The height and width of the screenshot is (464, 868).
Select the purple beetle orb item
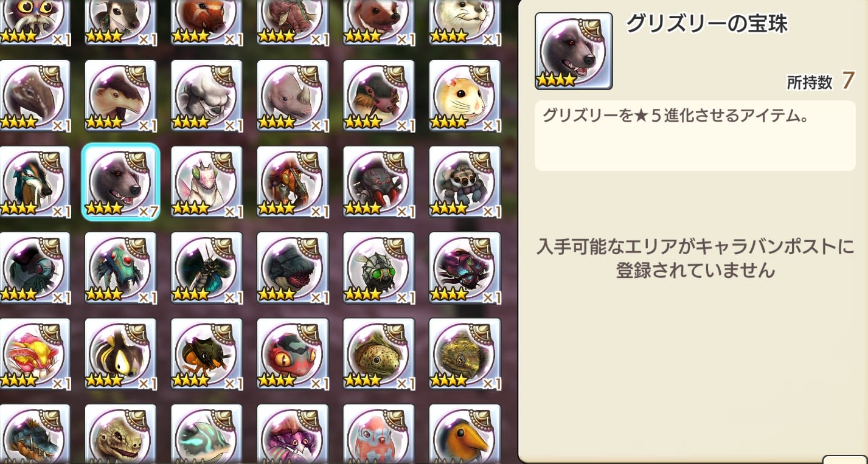[465, 268]
